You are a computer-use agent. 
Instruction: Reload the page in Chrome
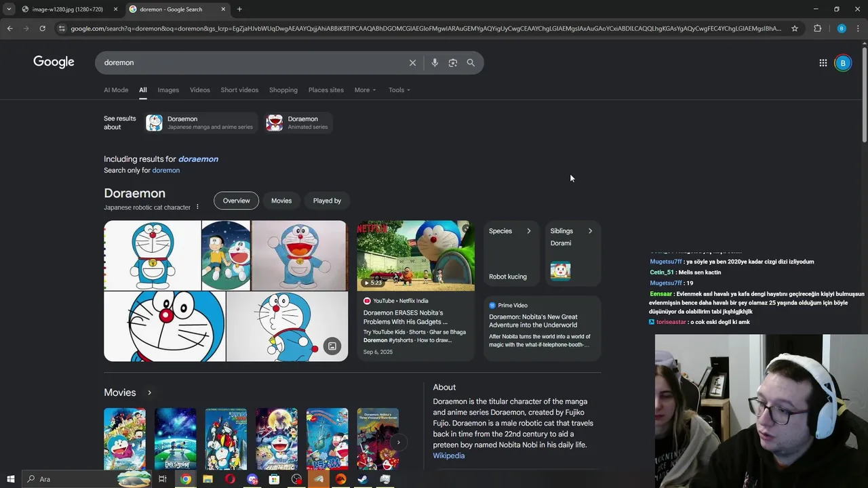(42, 28)
